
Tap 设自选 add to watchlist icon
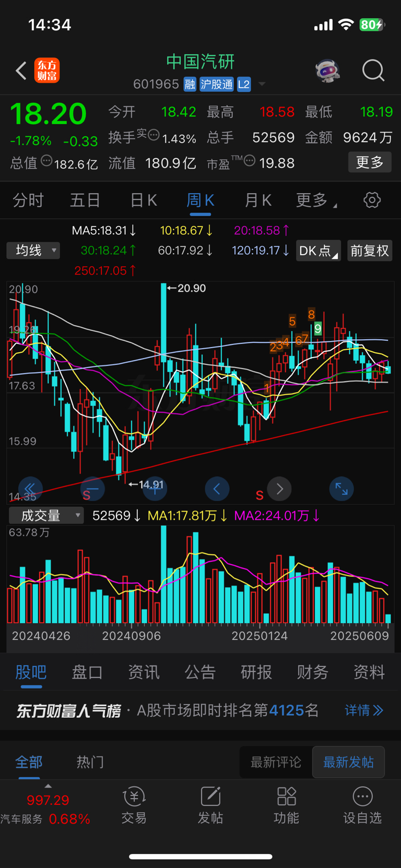coord(362,805)
